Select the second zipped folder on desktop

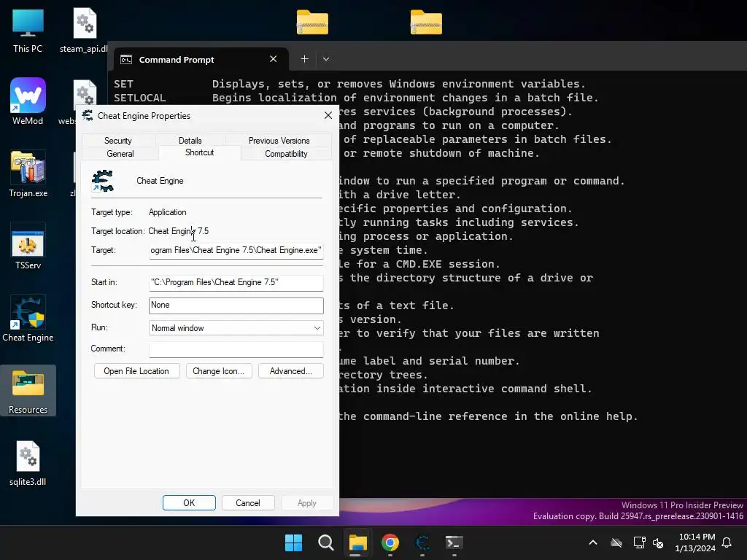426,23
